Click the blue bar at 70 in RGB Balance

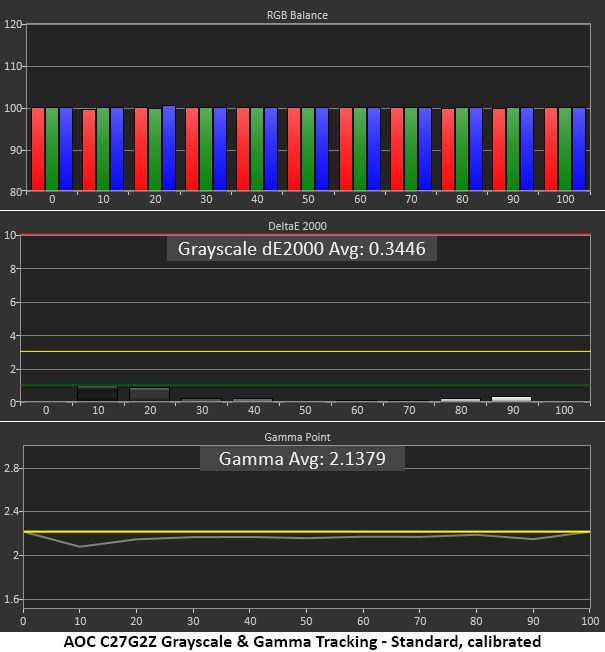point(425,149)
